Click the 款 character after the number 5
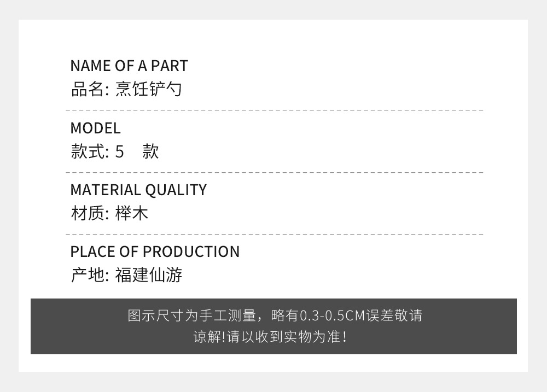 150,151
